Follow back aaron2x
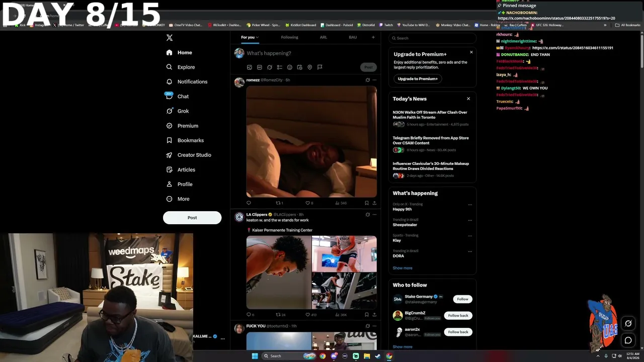Viewport: 644px width, 362px height. point(458,332)
